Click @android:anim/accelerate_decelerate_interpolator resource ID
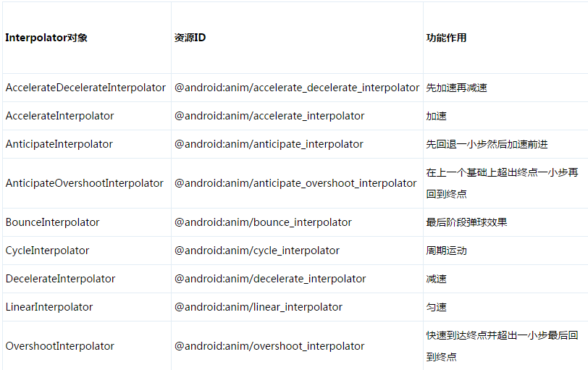The image size is (588, 370). (297, 88)
